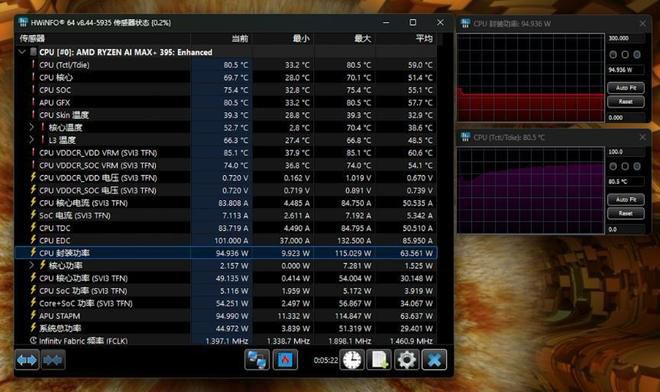Viewport: 660px width, 392px height.
Task: Click the 当前 column header
Action: [x=240, y=39]
